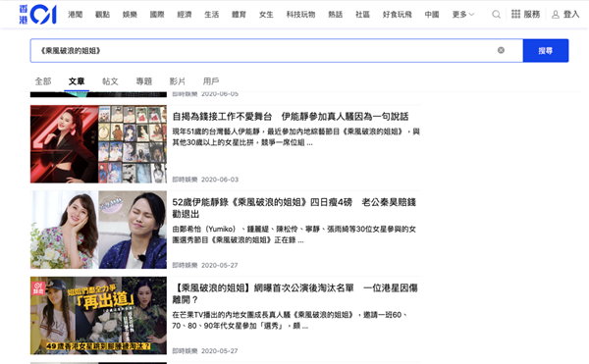Open thumbnail of 伊能靜 woman in red

pyautogui.click(x=98, y=144)
